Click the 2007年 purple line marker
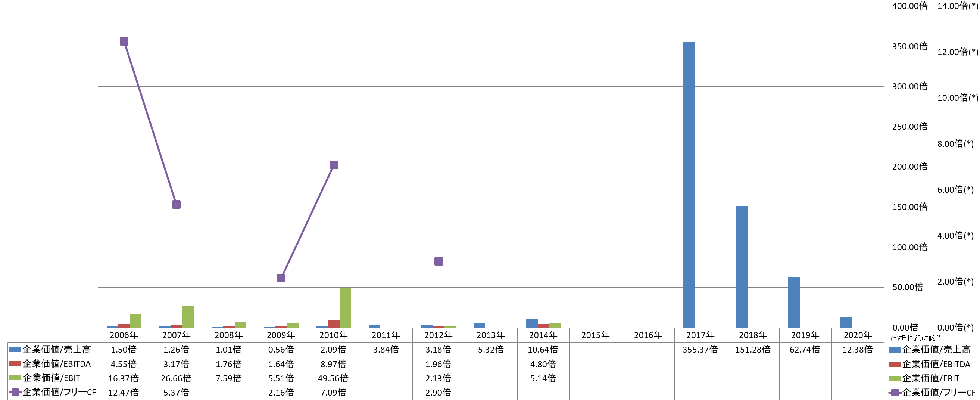This screenshot has height=400, width=980. tap(176, 204)
